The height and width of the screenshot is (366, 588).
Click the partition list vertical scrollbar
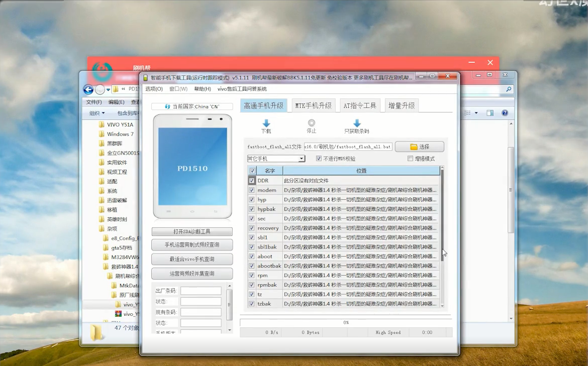442,237
